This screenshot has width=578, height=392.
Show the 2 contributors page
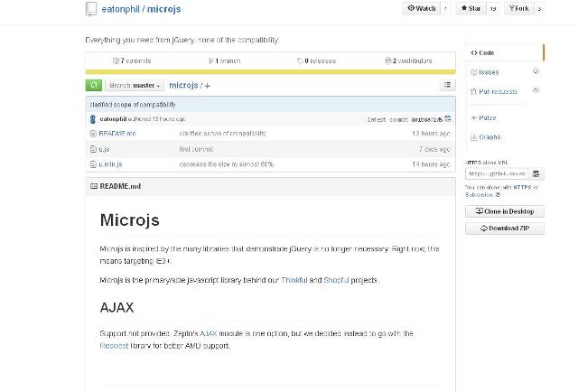408,61
